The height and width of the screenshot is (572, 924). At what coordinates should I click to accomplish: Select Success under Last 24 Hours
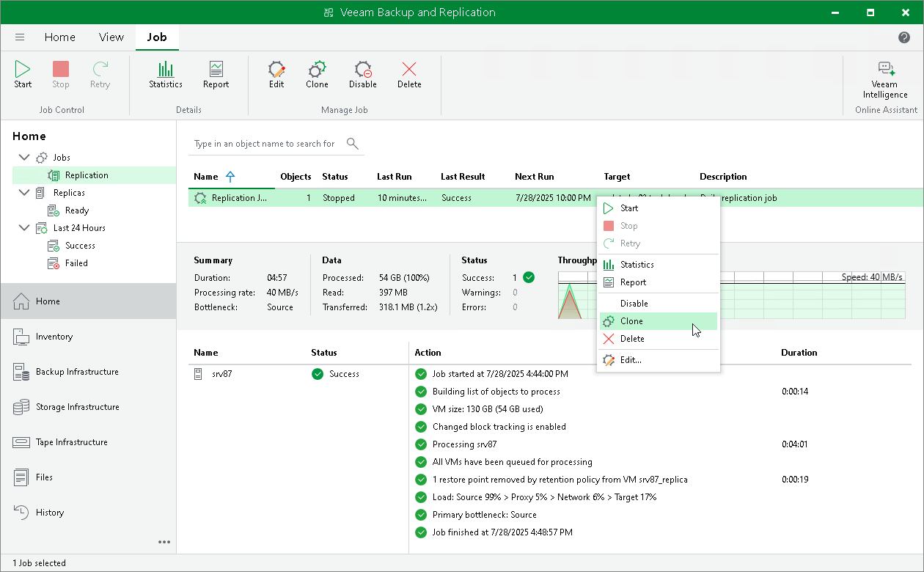[x=80, y=246]
